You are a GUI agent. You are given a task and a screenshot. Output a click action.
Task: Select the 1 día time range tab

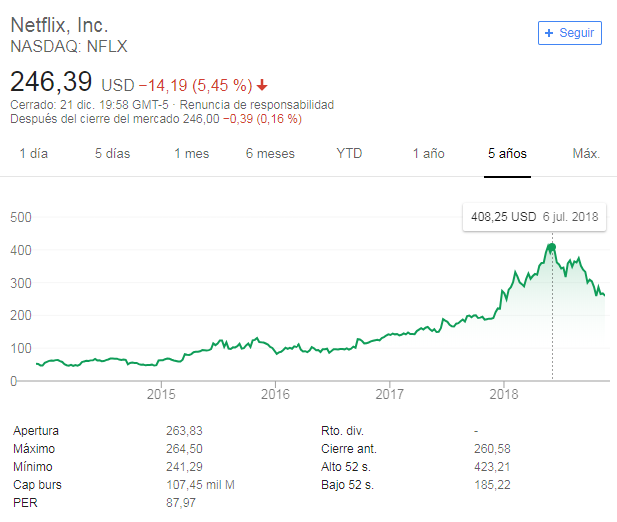click(34, 154)
